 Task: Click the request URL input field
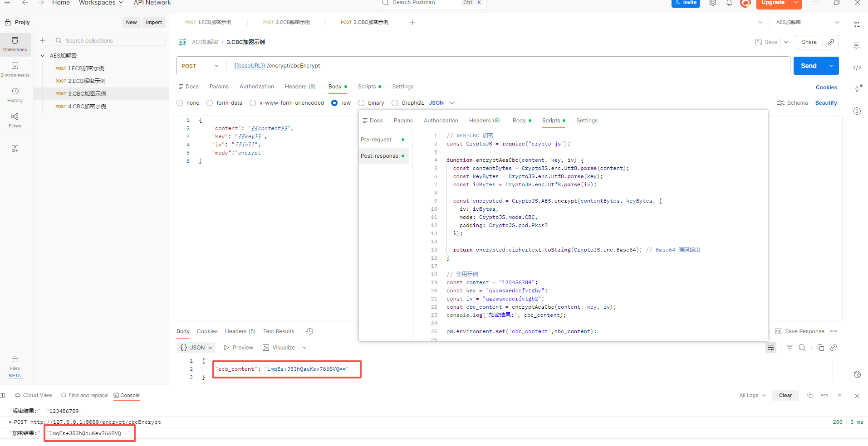point(508,66)
